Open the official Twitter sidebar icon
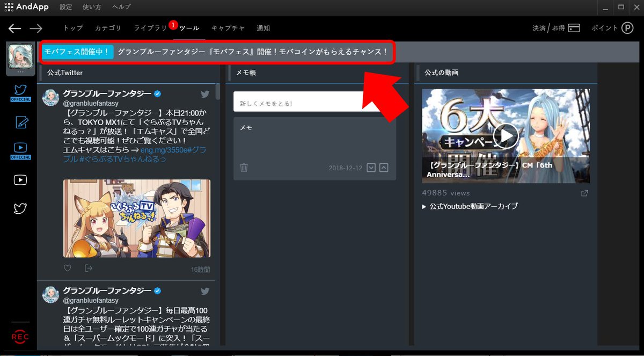 pos(20,92)
